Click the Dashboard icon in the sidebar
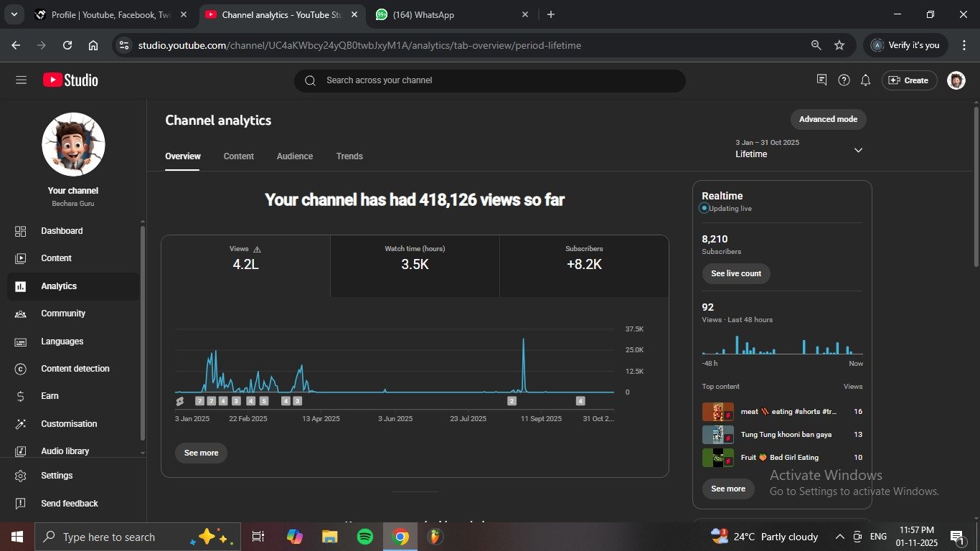980x551 pixels. [21, 231]
